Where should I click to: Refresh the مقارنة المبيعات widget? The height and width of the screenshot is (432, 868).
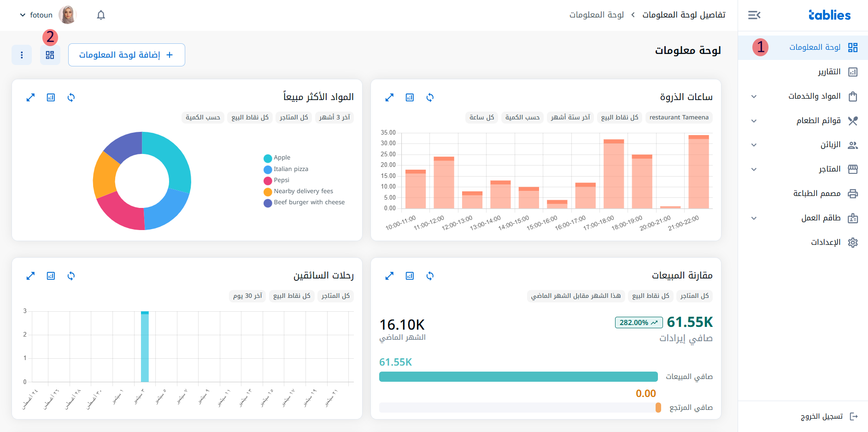[x=430, y=276]
